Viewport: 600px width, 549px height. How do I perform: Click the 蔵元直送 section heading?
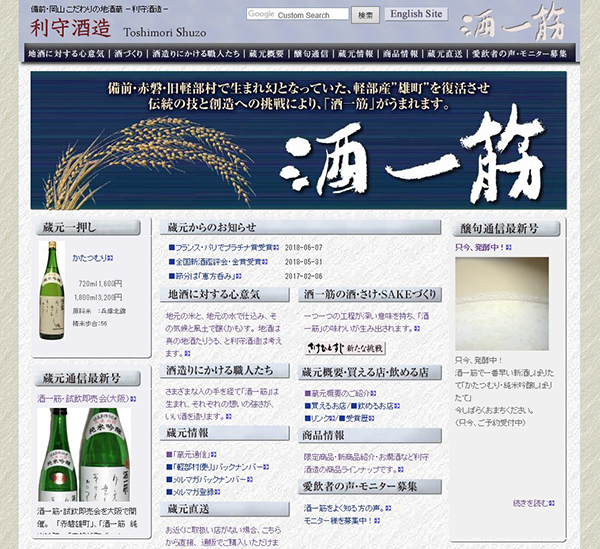point(225,509)
